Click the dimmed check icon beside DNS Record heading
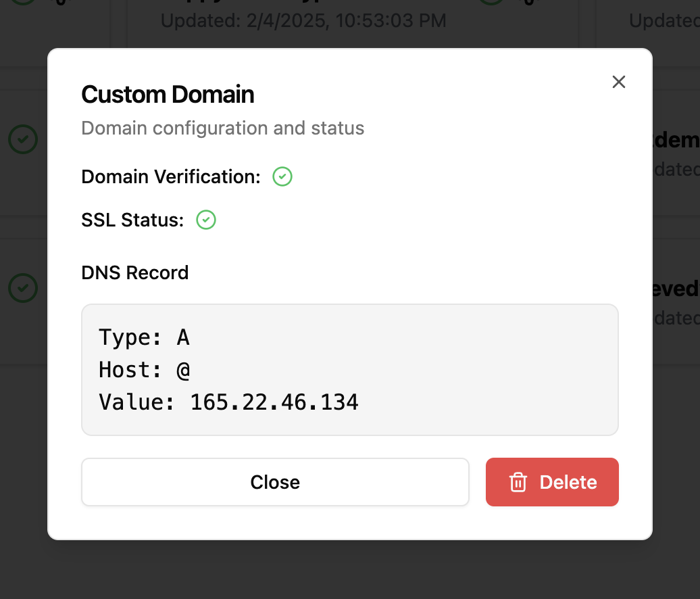This screenshot has height=599, width=700. 23,287
